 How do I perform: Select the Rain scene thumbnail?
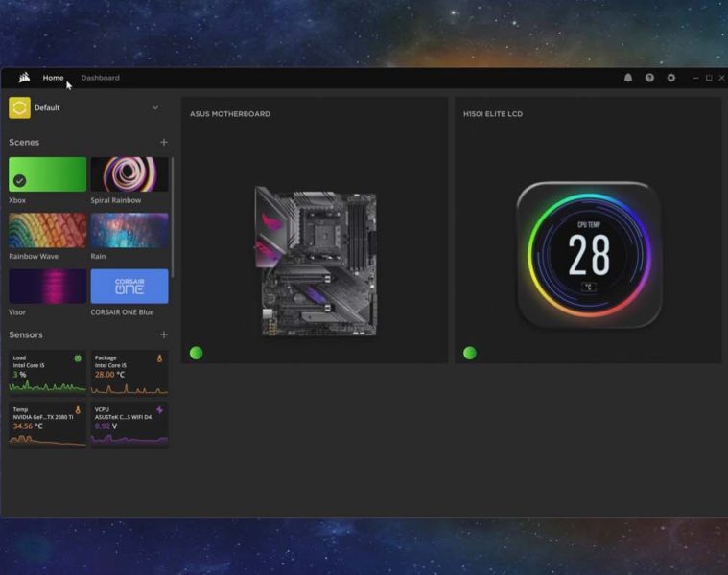pyautogui.click(x=129, y=230)
